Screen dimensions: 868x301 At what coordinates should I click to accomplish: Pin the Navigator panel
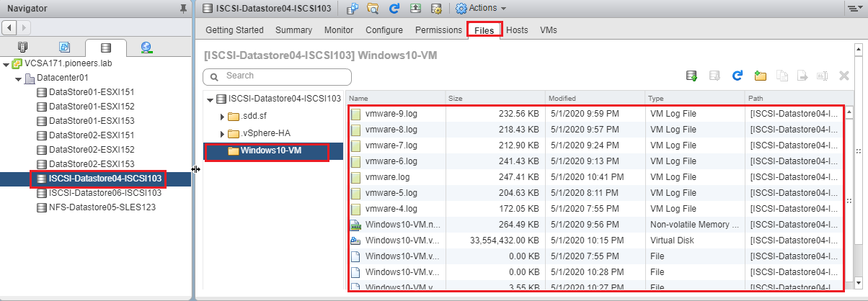(x=182, y=9)
